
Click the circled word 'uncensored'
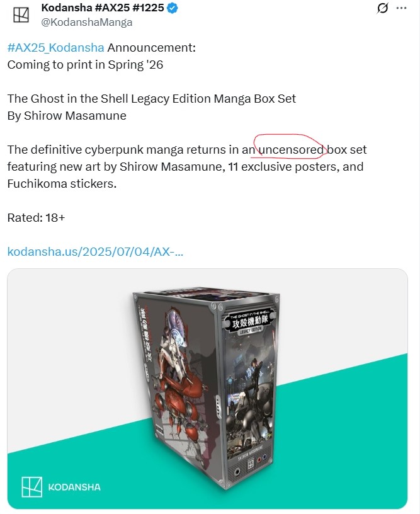point(292,150)
